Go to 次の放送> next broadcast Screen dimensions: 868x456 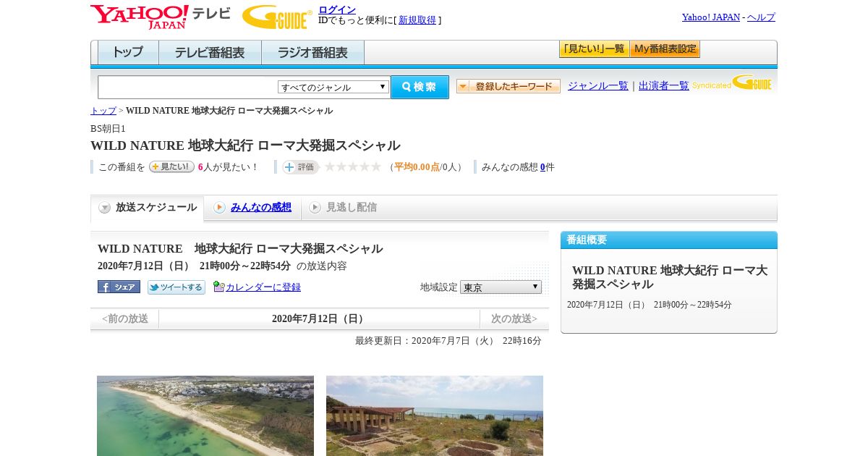(x=514, y=319)
